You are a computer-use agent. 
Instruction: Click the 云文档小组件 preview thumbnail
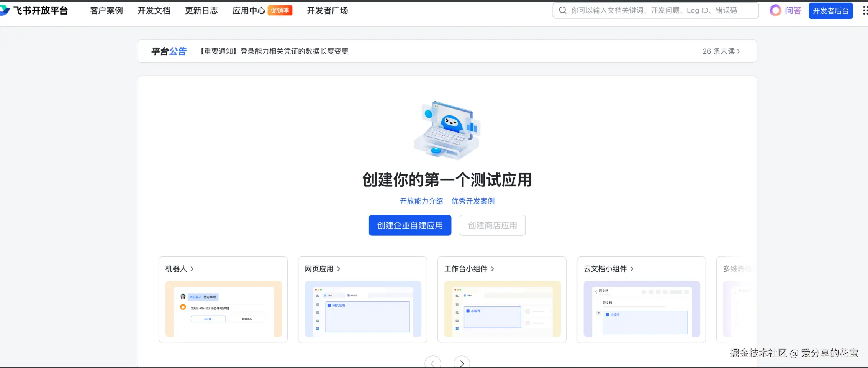pyautogui.click(x=642, y=309)
